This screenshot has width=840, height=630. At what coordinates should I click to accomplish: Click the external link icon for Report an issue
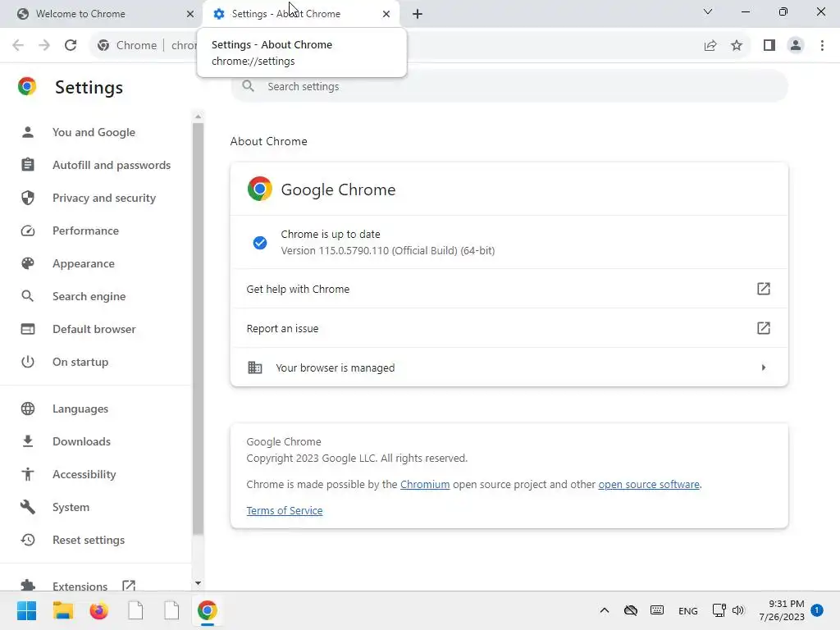click(764, 328)
